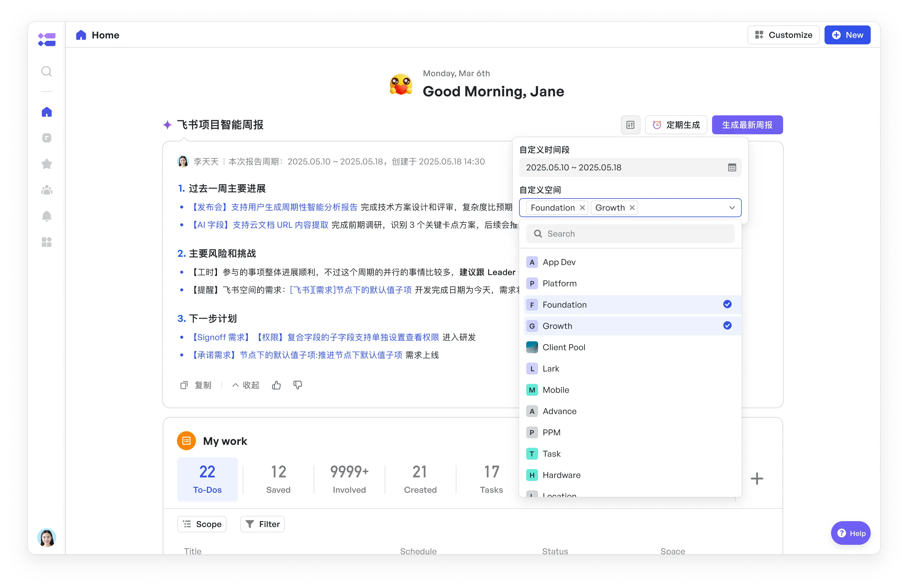Click the sparkle icon beside 飞书项目智能周报

click(x=167, y=125)
